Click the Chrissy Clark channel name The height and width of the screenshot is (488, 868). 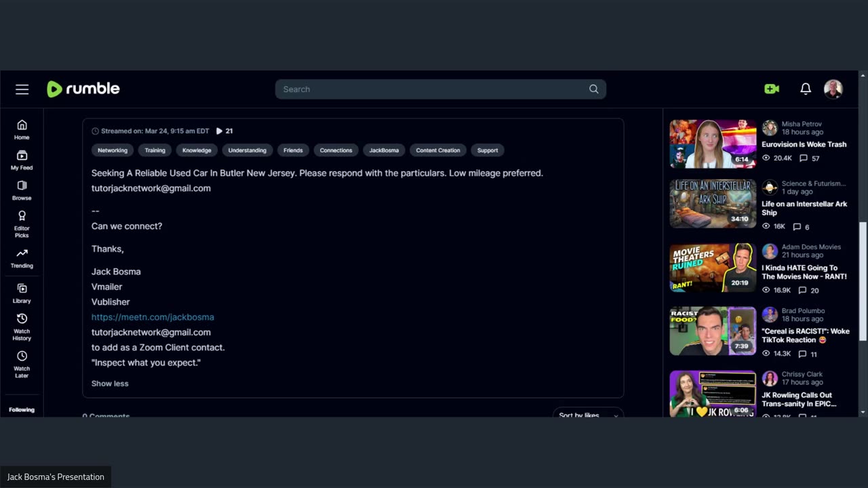click(802, 374)
